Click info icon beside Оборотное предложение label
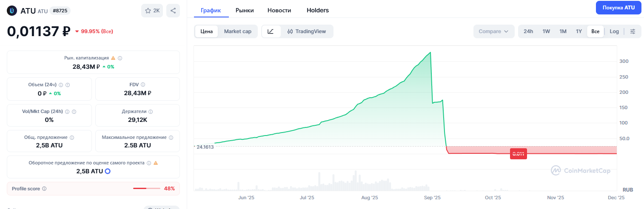The height and width of the screenshot is (209, 644). 149,163
